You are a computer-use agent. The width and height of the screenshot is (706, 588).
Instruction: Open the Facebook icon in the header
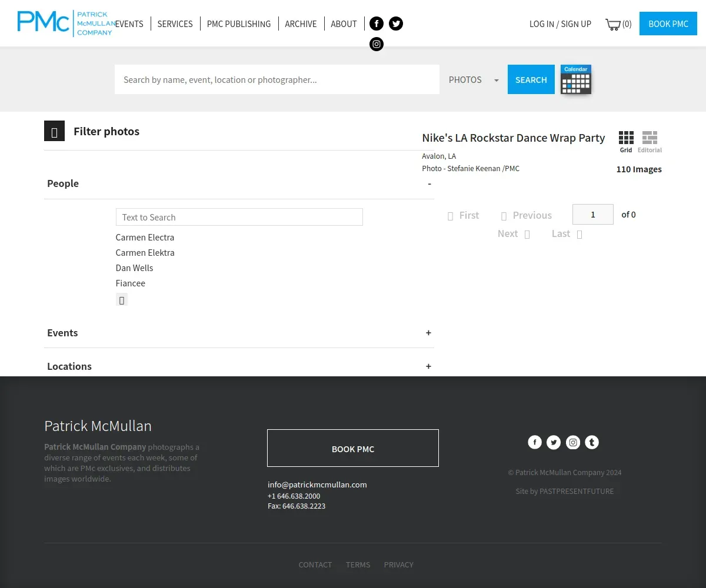click(377, 24)
